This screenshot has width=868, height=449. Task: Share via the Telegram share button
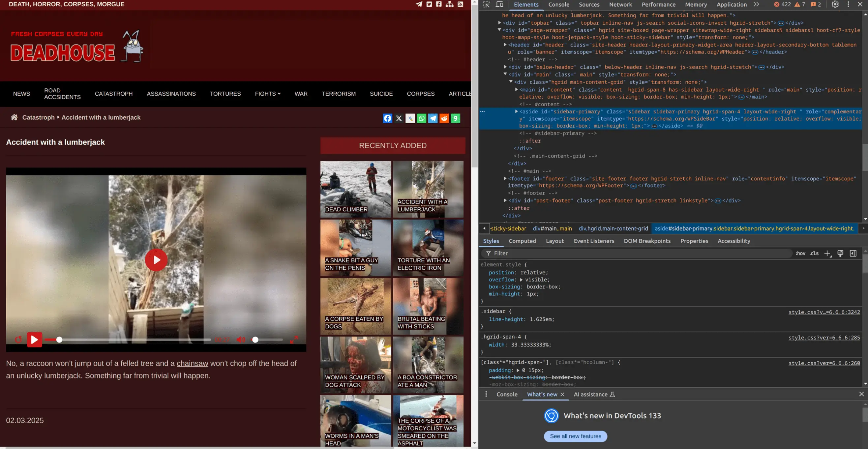[433, 118]
